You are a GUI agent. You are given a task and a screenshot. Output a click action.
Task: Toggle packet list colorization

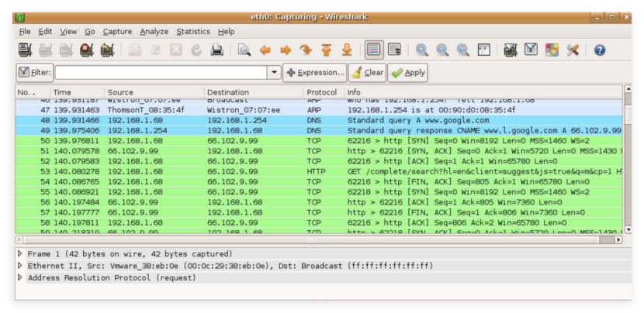coord(374,50)
